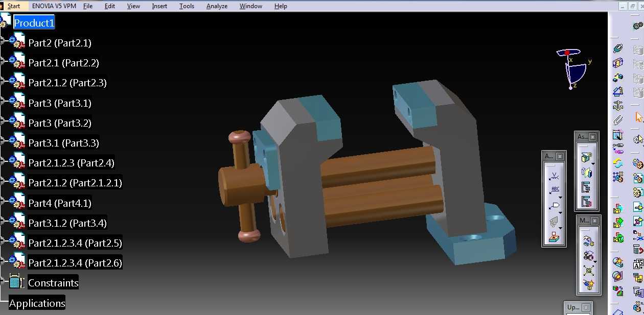This screenshot has width=644, height=315.
Task: Open the Tools menu
Action: click(187, 6)
